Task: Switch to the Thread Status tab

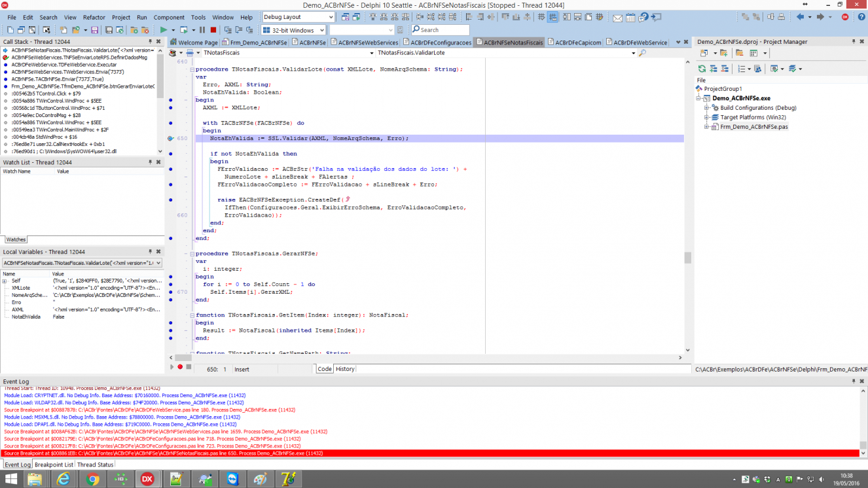Action: click(96, 464)
